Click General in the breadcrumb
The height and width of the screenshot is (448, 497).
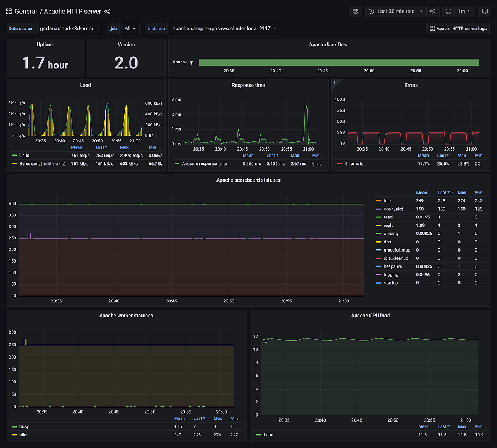(x=25, y=11)
